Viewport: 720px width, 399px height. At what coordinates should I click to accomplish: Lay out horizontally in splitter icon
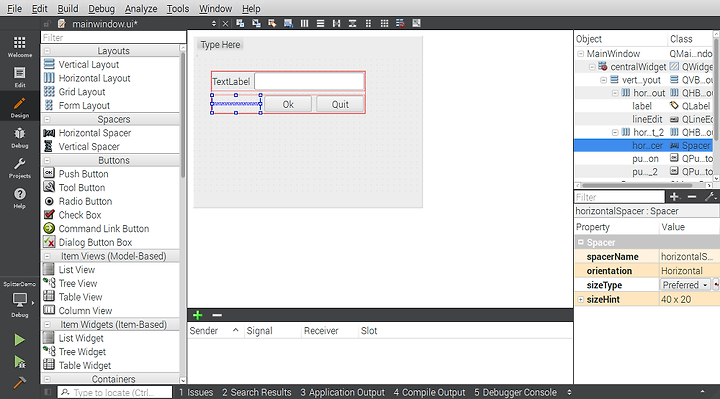[337, 23]
